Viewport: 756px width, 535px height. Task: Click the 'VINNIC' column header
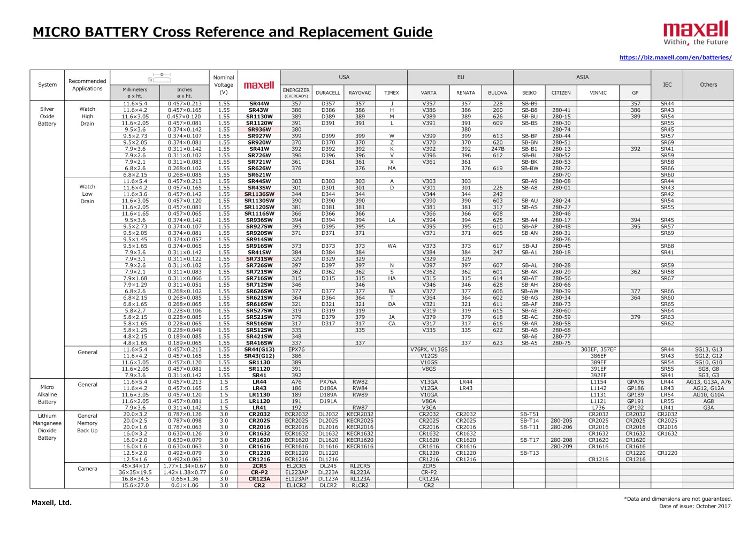coord(598,93)
